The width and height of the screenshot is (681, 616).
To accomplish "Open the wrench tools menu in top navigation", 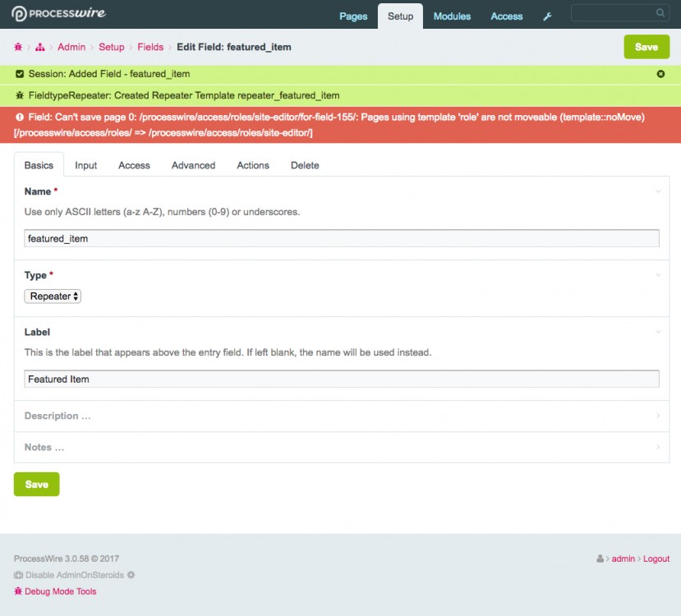I will (547, 16).
